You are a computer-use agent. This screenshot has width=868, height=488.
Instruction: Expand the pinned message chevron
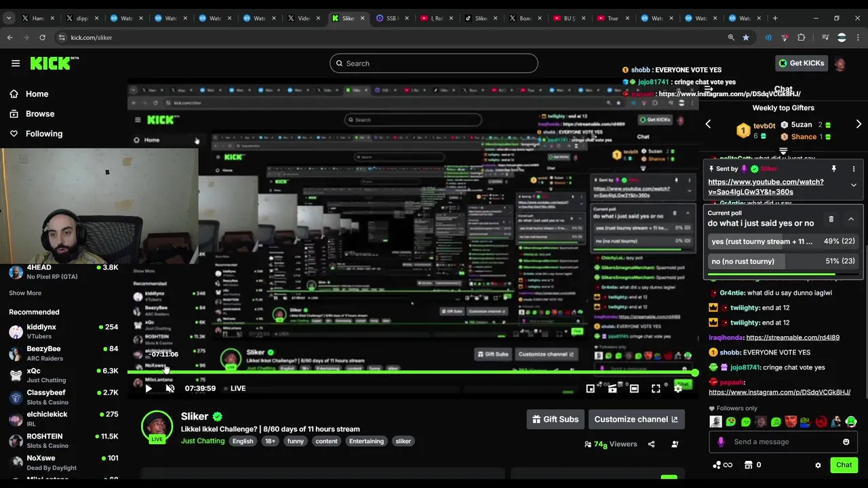pyautogui.click(x=854, y=185)
